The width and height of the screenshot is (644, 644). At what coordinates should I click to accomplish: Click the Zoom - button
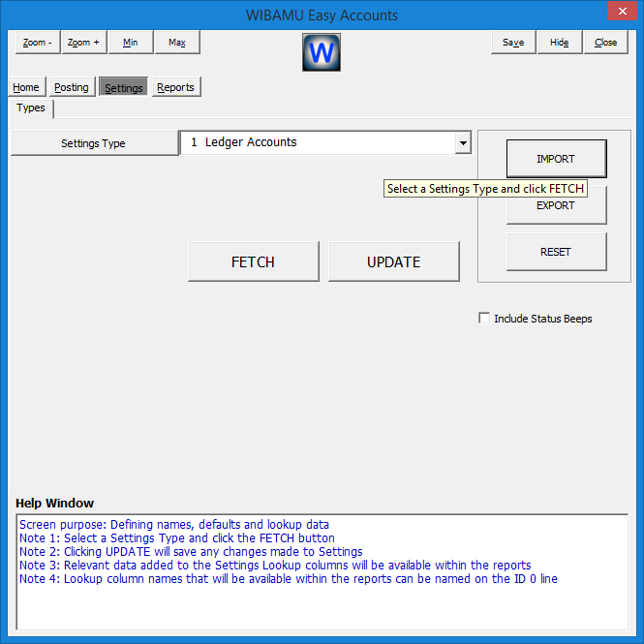click(x=38, y=42)
